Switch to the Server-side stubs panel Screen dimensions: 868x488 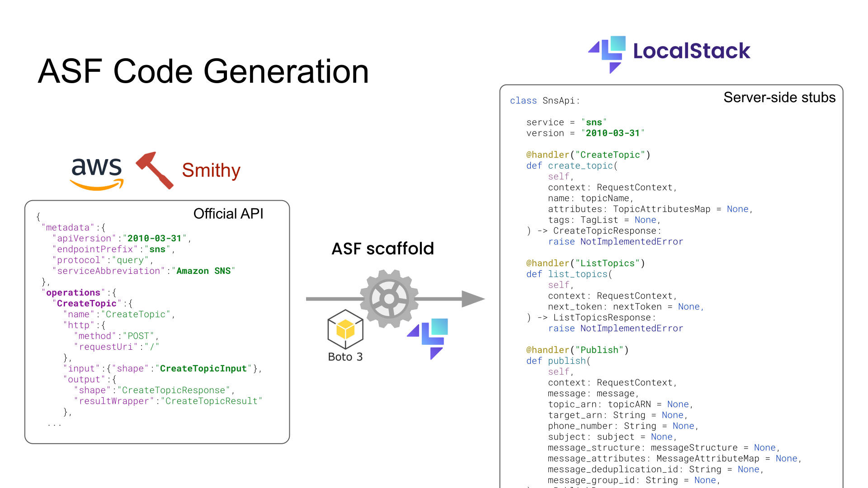pyautogui.click(x=779, y=97)
